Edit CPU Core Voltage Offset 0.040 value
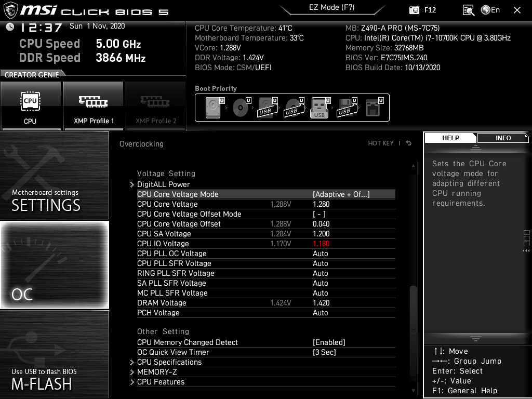 click(321, 223)
